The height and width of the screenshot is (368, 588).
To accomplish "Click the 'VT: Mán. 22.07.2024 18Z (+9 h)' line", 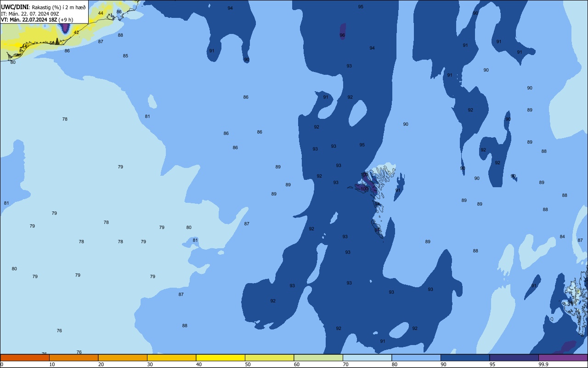I will [x=37, y=20].
